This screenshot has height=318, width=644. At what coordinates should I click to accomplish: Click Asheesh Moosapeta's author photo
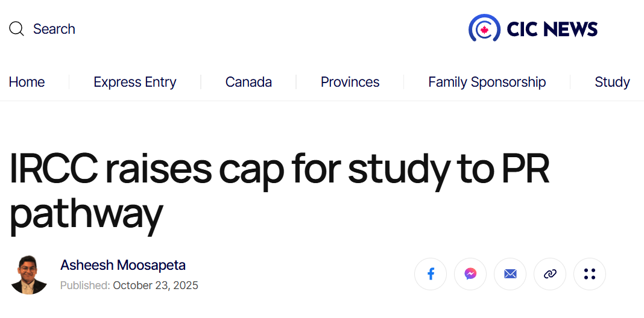[x=29, y=275]
